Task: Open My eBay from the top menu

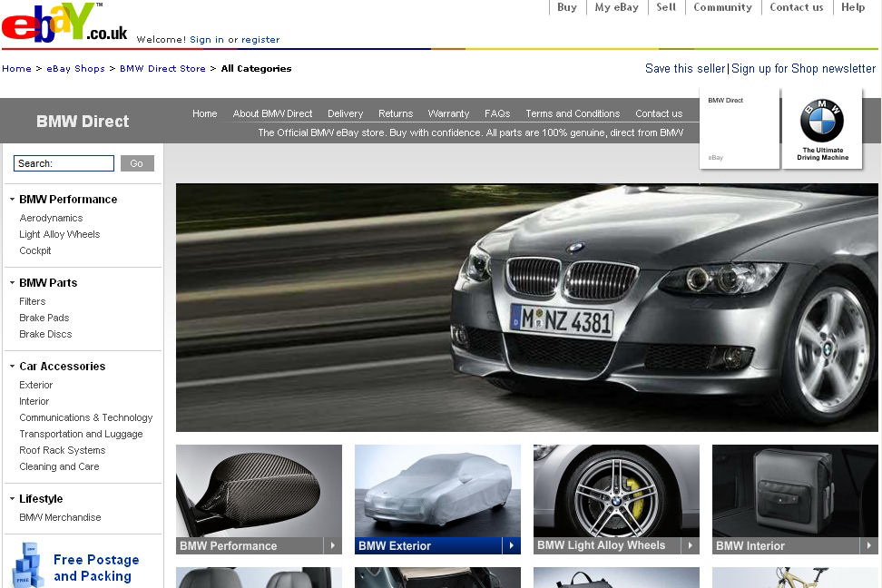Action: (616, 7)
